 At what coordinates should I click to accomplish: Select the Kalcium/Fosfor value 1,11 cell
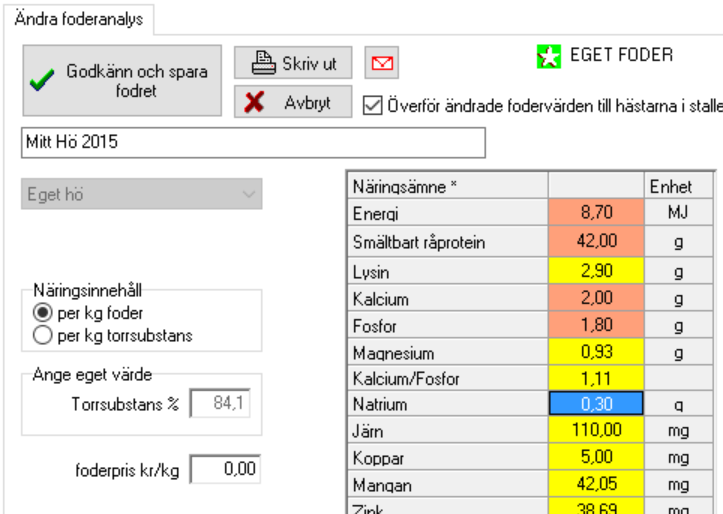[596, 378]
